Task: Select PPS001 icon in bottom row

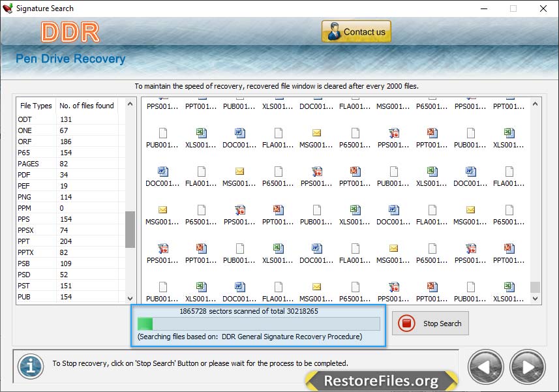Action: pos(393,287)
